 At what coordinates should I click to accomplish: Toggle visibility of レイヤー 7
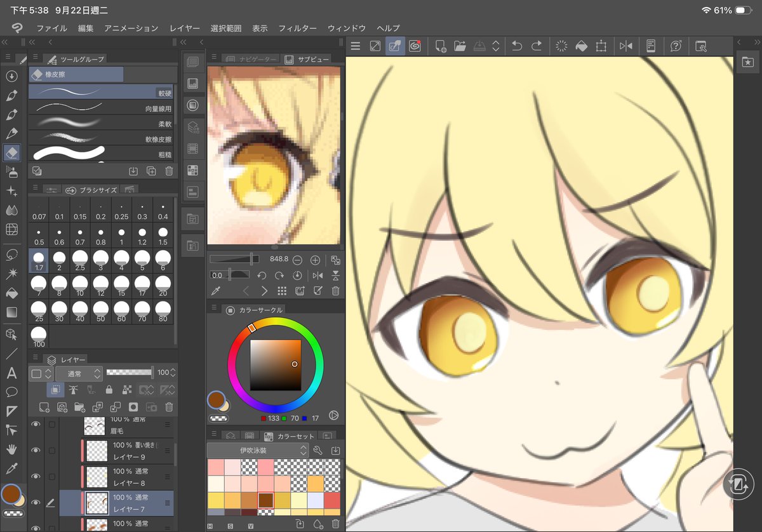tap(36, 502)
